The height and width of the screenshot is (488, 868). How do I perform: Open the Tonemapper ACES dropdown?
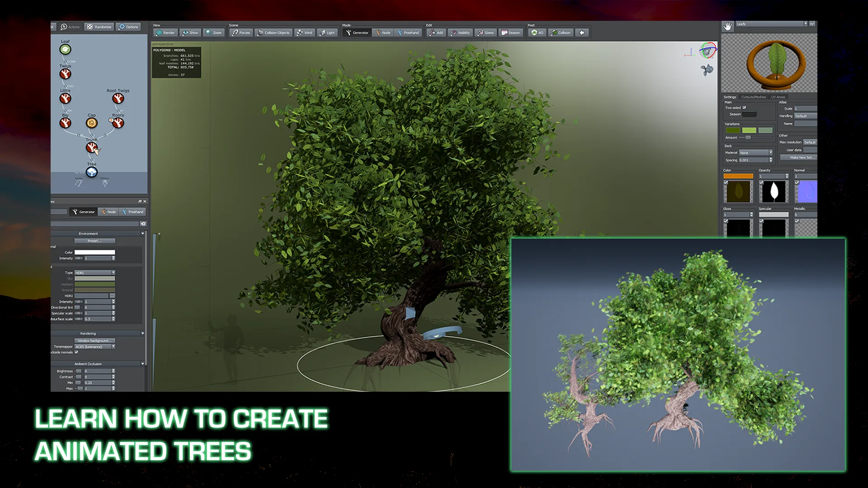pyautogui.click(x=95, y=347)
